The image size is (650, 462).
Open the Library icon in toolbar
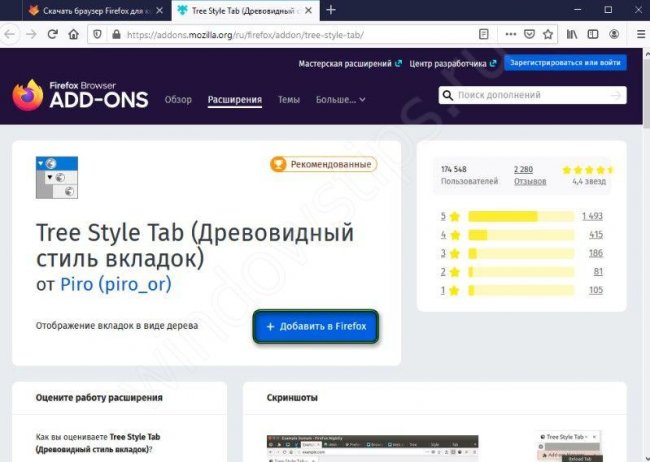572,33
